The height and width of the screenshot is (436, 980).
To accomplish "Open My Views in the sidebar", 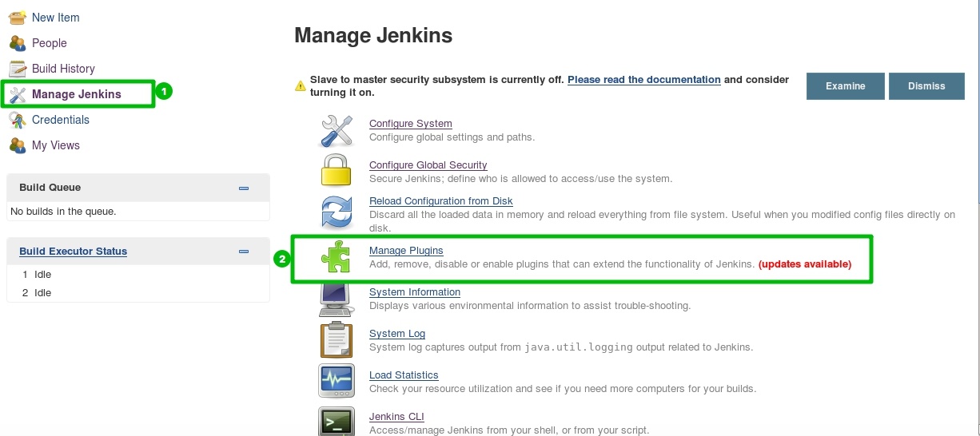I will [x=56, y=145].
